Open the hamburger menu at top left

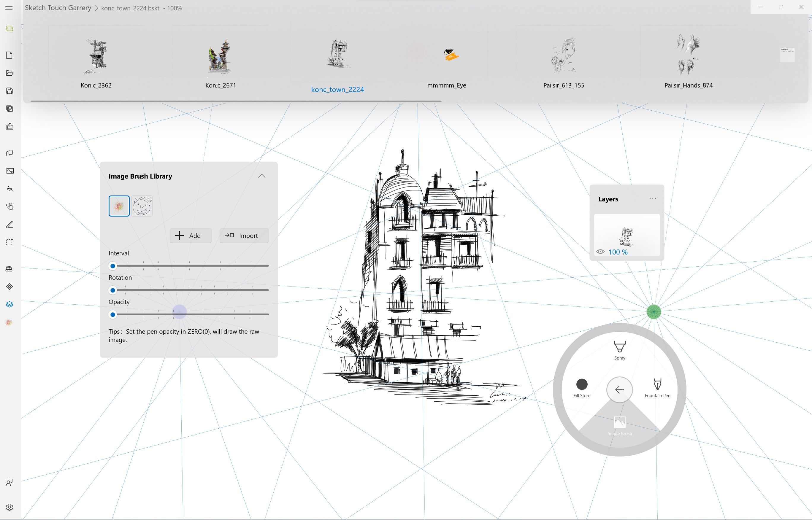point(9,7)
